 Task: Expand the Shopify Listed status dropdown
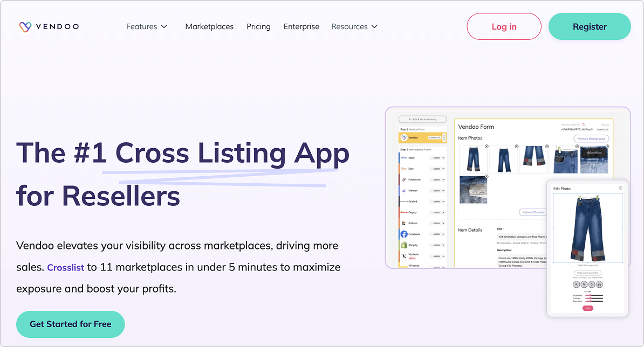[x=437, y=245]
